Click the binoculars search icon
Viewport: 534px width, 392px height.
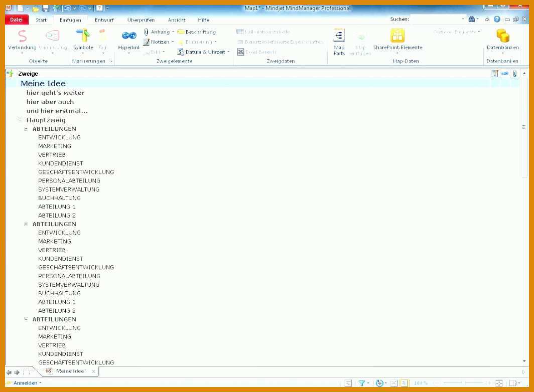point(472,20)
